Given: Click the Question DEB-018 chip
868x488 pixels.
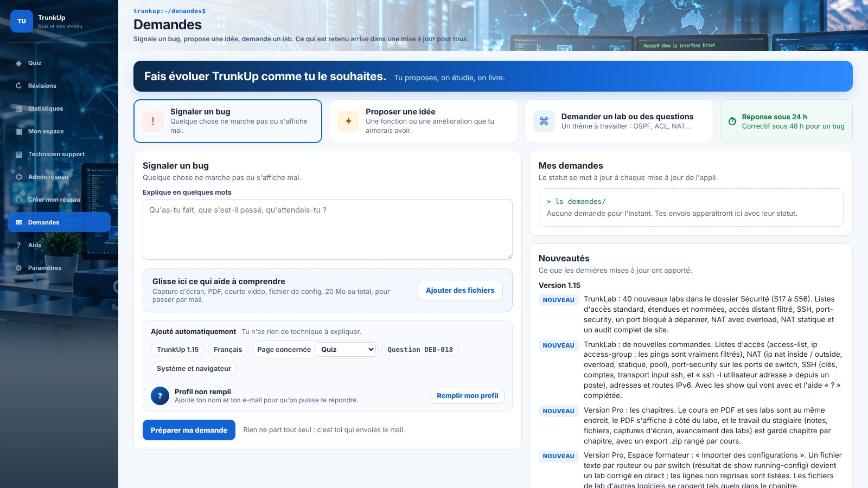Looking at the screenshot, I should (420, 350).
